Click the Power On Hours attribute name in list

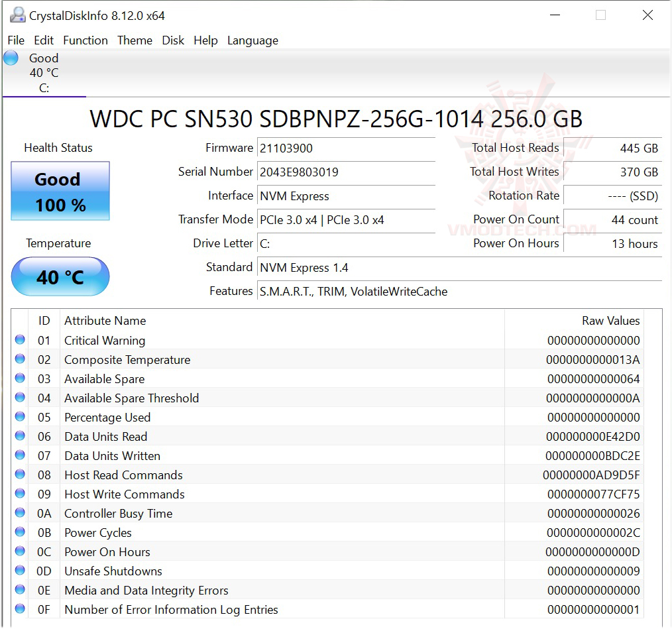coord(107,552)
